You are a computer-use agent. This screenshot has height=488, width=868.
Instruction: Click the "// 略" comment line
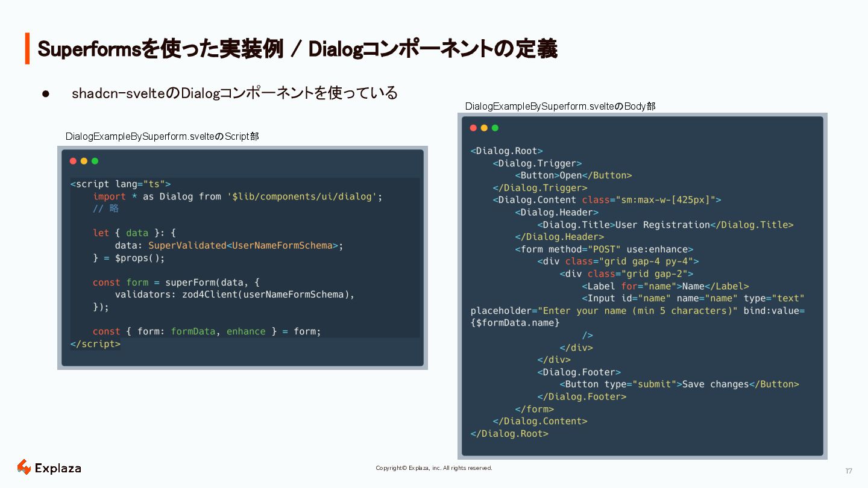coord(106,208)
